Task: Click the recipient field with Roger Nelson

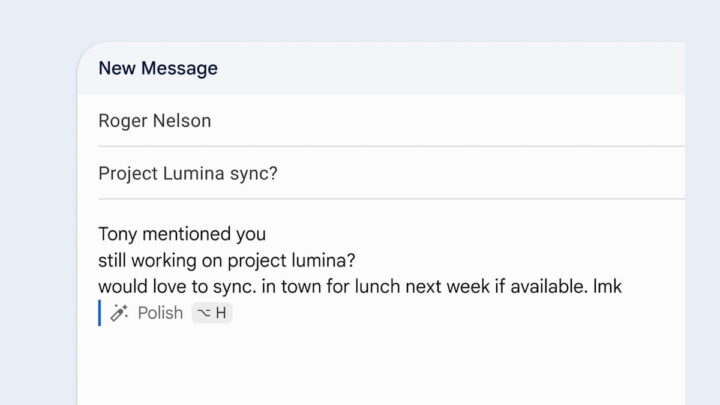Action: pos(391,121)
